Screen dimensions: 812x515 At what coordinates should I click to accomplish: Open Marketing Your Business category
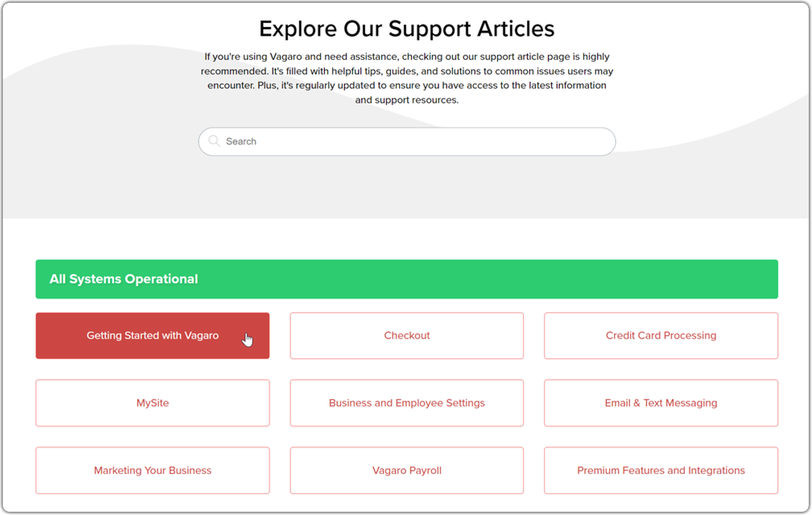point(153,470)
